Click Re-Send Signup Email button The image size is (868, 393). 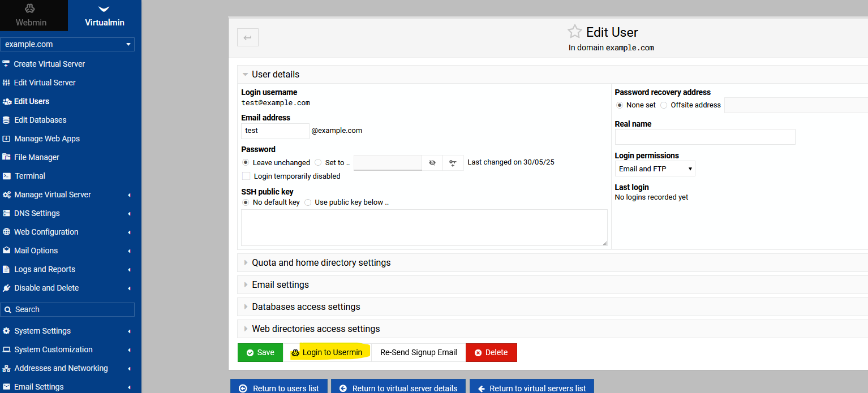point(419,352)
